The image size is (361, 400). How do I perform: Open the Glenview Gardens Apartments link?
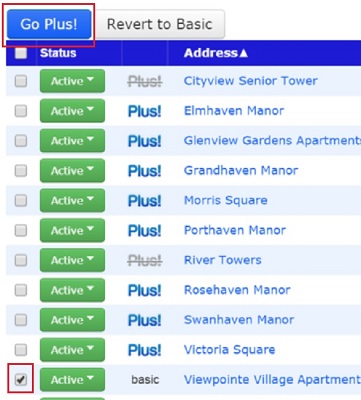pos(272,141)
